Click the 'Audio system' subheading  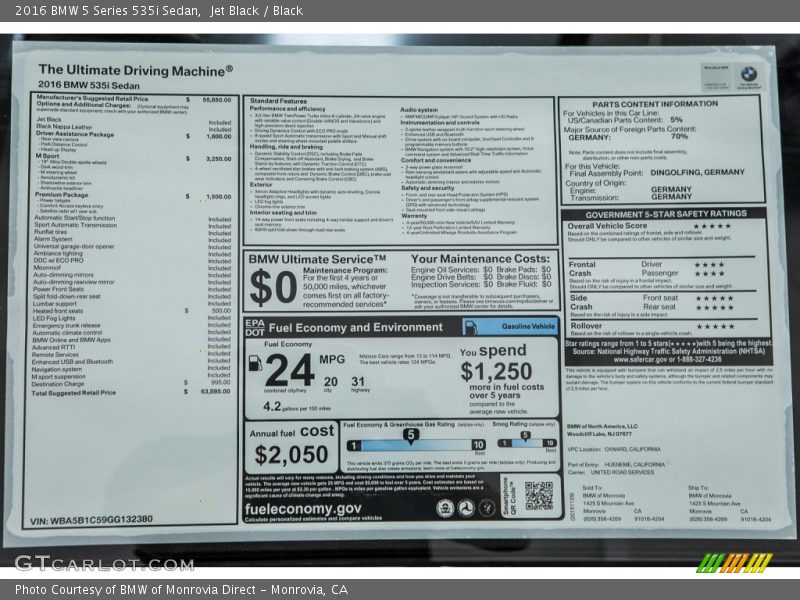419,110
